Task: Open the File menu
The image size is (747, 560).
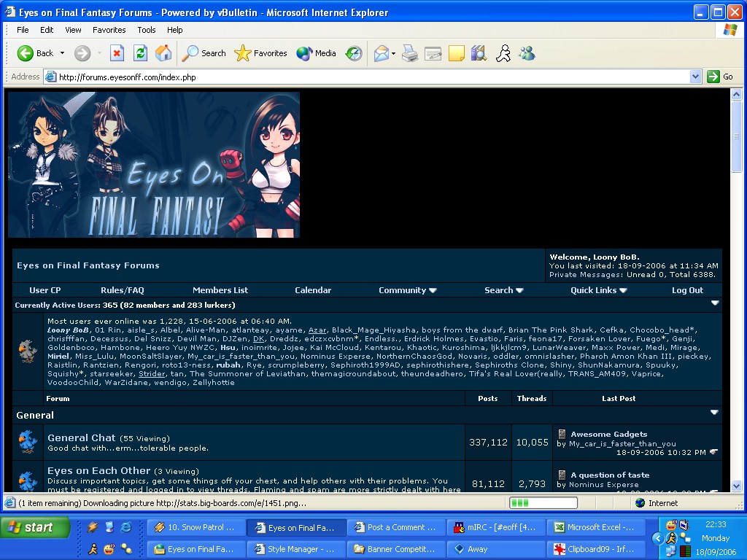Action: click(x=23, y=29)
